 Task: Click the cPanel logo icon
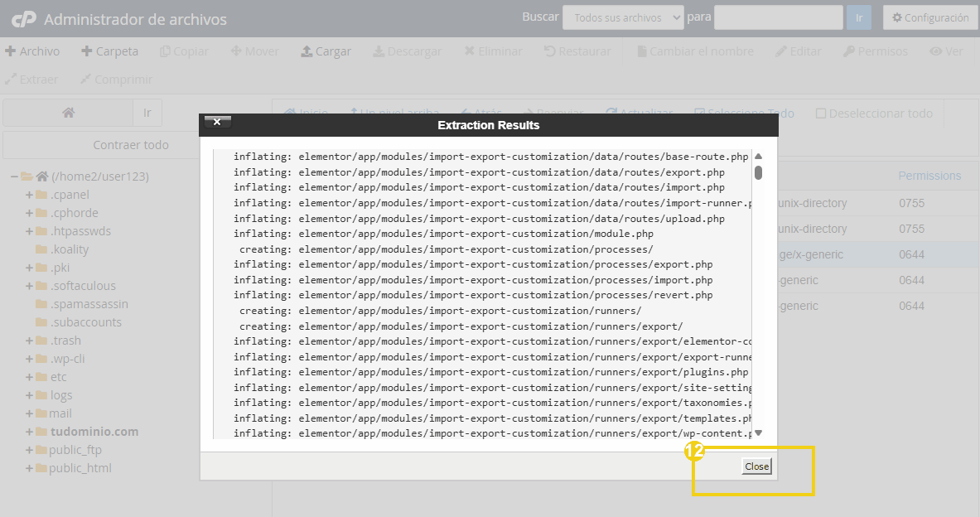pos(23,19)
